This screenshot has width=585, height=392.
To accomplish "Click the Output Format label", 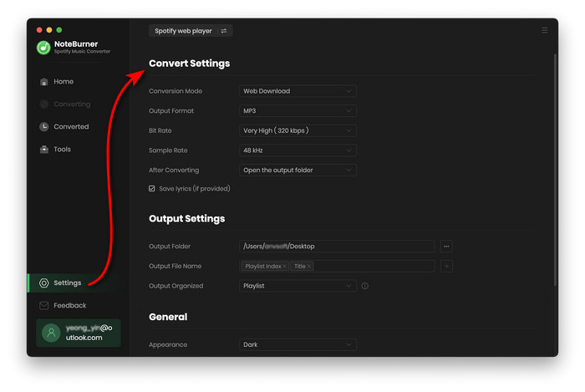I will (171, 111).
